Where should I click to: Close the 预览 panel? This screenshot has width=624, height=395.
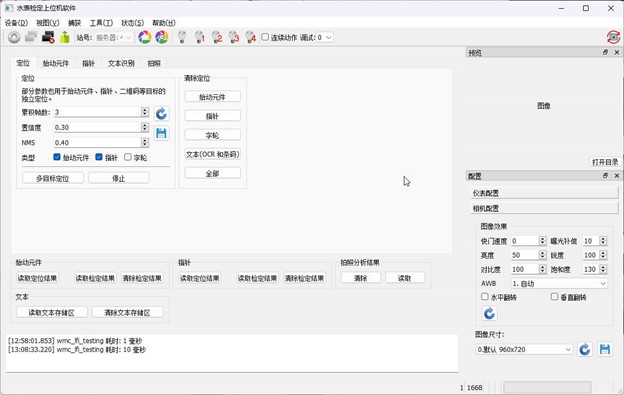point(617,53)
